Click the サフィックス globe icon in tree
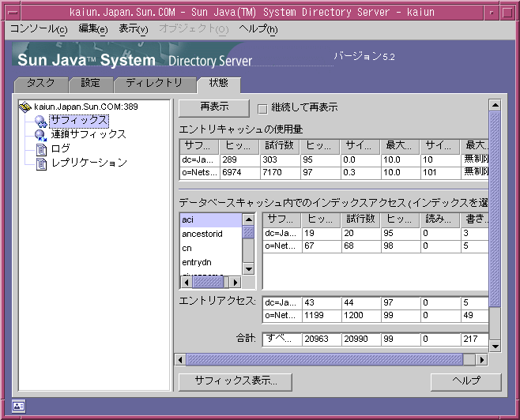 [41, 122]
